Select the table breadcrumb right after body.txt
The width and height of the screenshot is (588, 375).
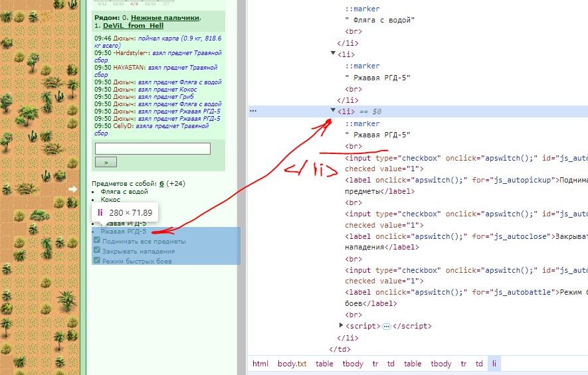click(x=324, y=364)
